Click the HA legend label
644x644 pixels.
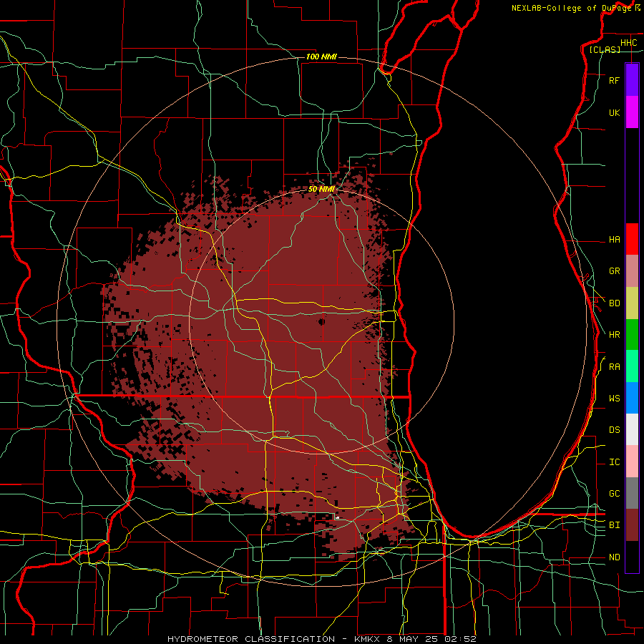point(614,240)
